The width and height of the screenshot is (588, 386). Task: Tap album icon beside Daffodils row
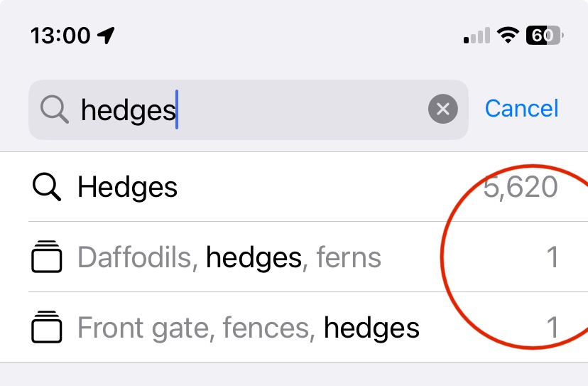click(x=47, y=257)
